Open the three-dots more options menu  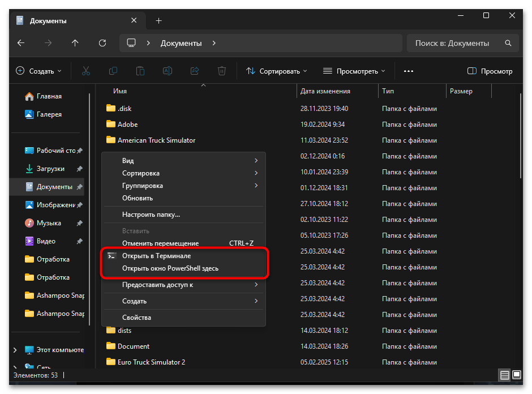[409, 71]
